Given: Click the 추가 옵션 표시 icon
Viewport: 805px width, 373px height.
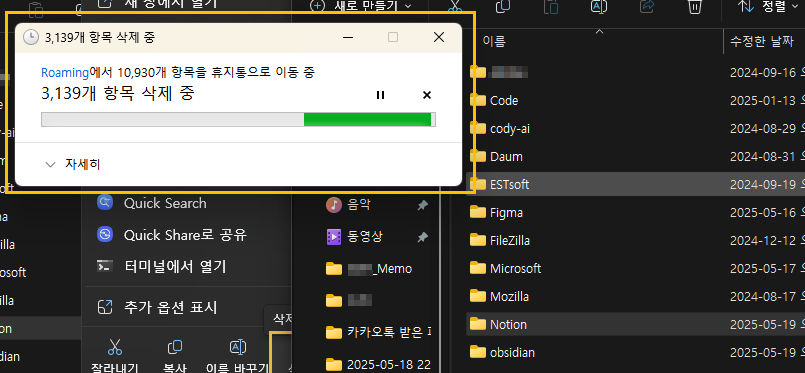Looking at the screenshot, I should point(105,307).
